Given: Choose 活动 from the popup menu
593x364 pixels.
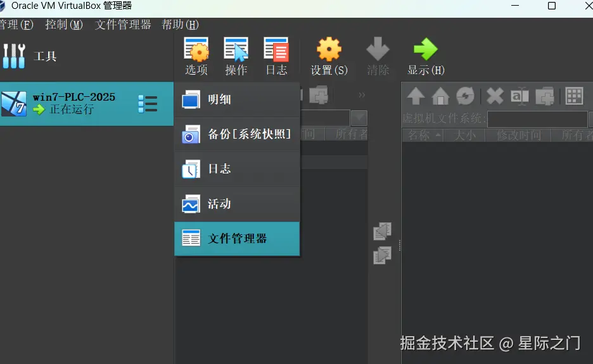Looking at the screenshot, I should click(237, 204).
